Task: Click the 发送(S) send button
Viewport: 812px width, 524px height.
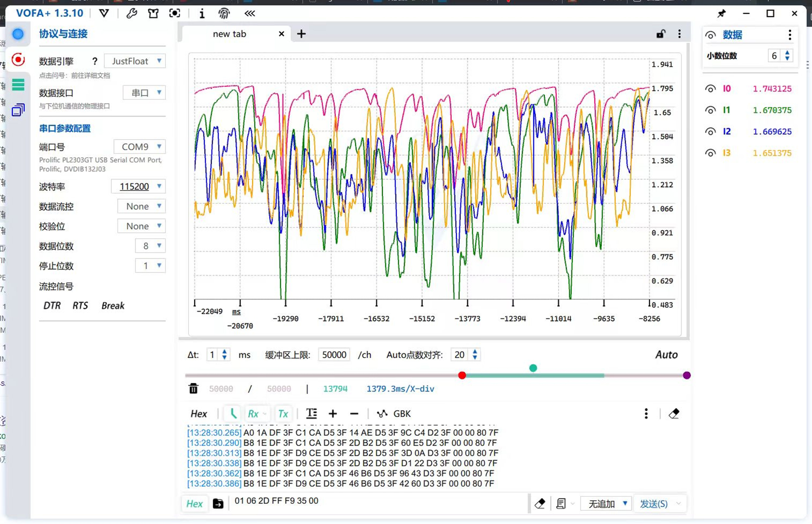Action: (x=653, y=504)
